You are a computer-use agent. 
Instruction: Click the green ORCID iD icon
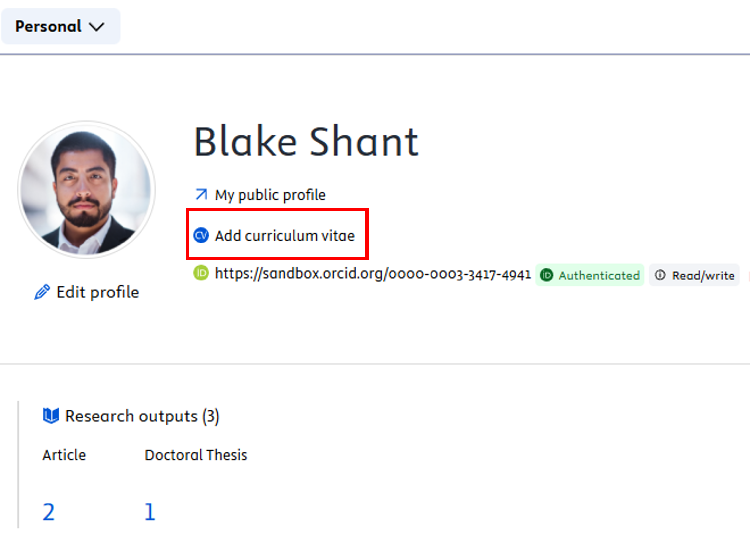pos(201,273)
